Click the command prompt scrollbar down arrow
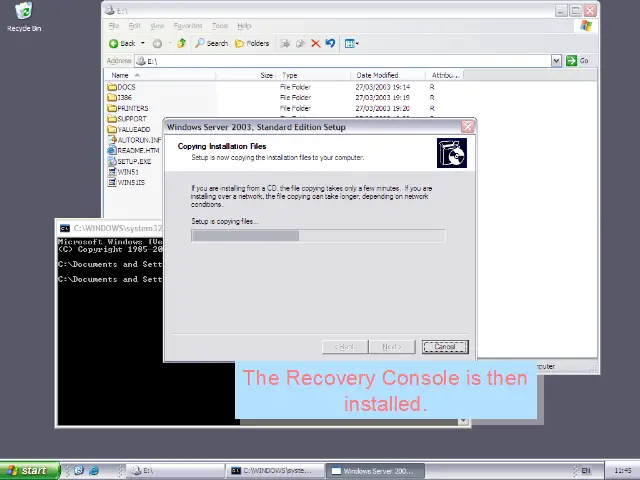The image size is (640, 480). pyautogui.click(x=463, y=421)
